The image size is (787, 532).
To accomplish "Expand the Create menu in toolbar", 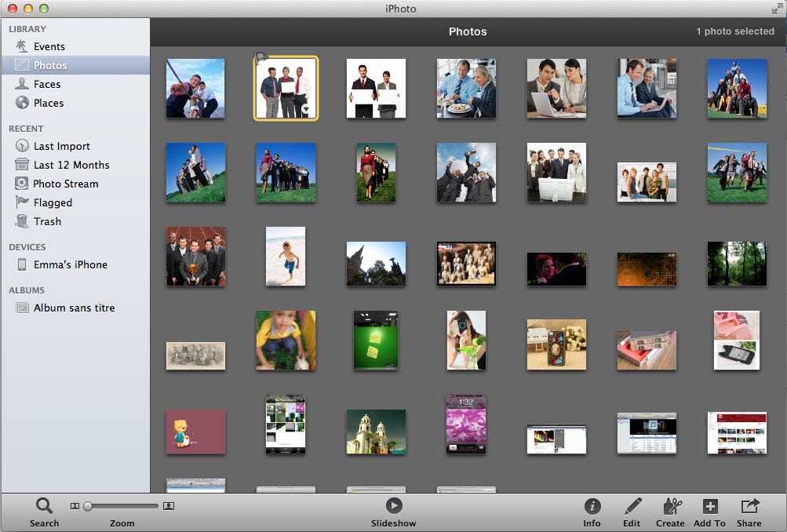I will [670, 507].
